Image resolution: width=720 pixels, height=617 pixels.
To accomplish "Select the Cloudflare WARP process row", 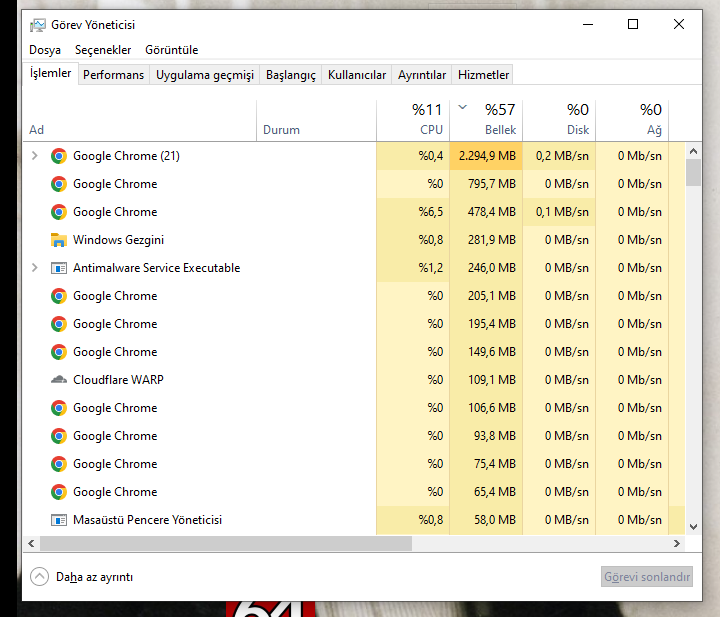I will (x=354, y=380).
